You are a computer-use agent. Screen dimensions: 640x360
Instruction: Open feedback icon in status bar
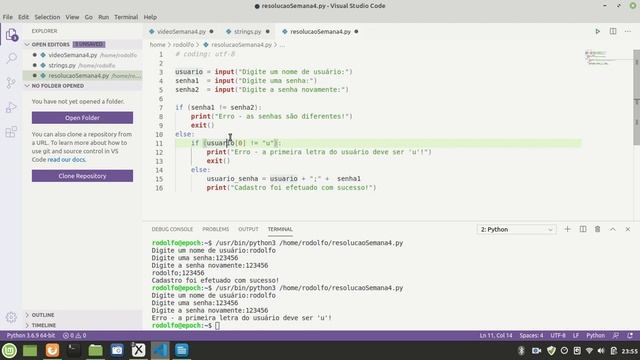(x=616, y=336)
